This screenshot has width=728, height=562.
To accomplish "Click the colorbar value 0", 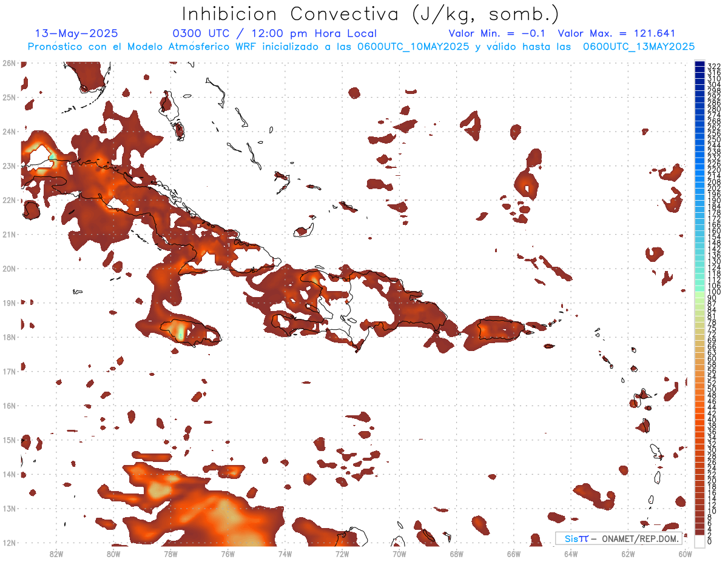I will (x=710, y=541).
